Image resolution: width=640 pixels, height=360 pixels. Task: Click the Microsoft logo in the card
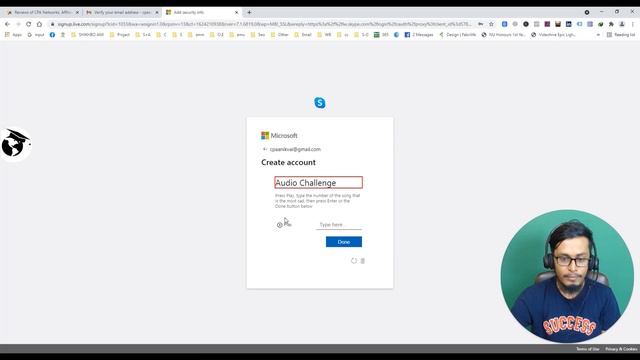(x=279, y=136)
